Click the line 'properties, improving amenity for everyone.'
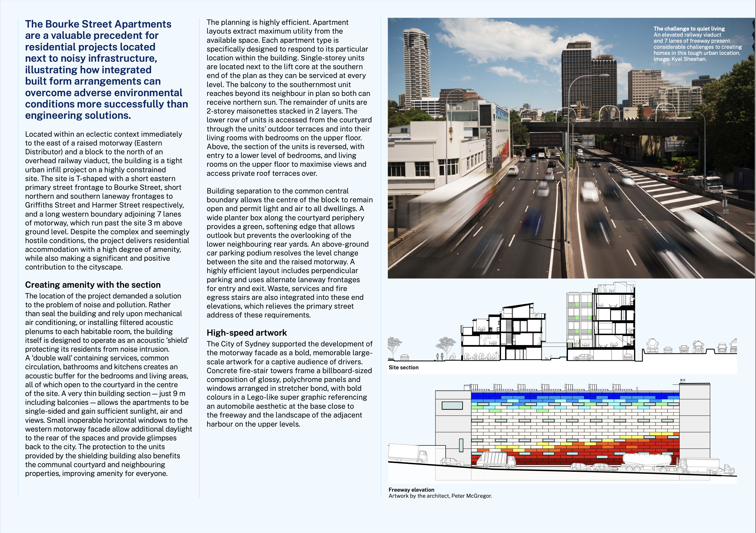 (96, 473)
